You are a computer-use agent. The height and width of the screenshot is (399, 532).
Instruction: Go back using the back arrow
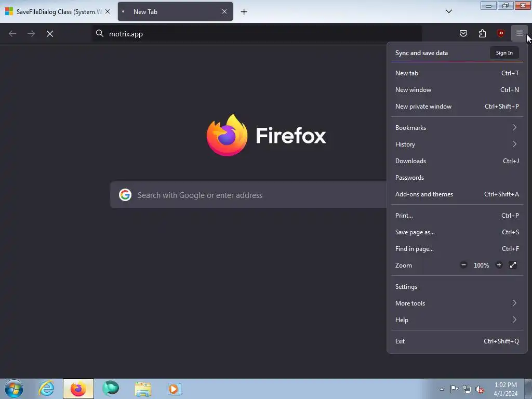(x=12, y=34)
